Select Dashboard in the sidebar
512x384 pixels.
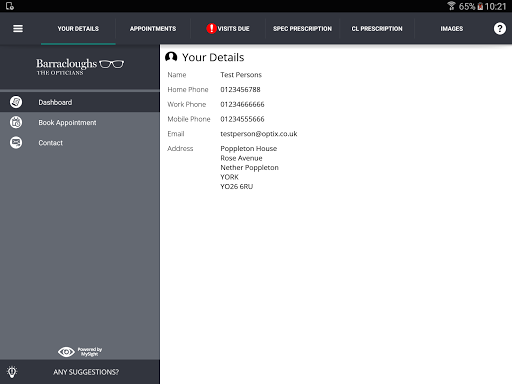pos(80,102)
